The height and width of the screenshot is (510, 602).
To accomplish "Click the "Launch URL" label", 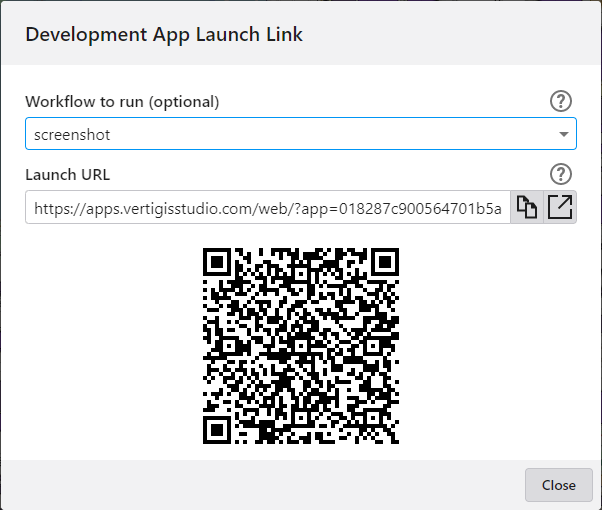I will (x=68, y=175).
